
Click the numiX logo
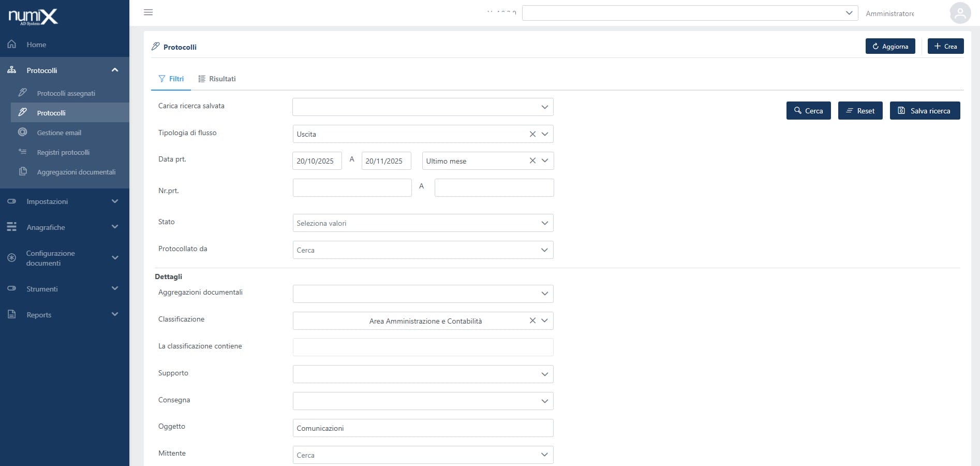pyautogui.click(x=33, y=17)
